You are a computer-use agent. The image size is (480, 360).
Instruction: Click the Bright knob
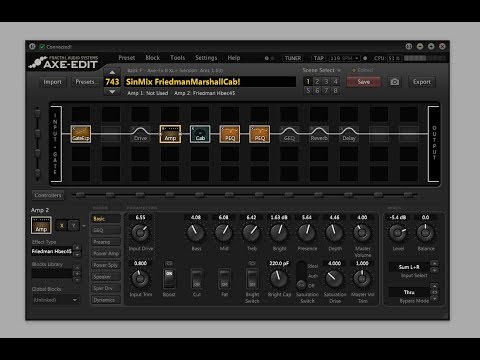pos(279,233)
